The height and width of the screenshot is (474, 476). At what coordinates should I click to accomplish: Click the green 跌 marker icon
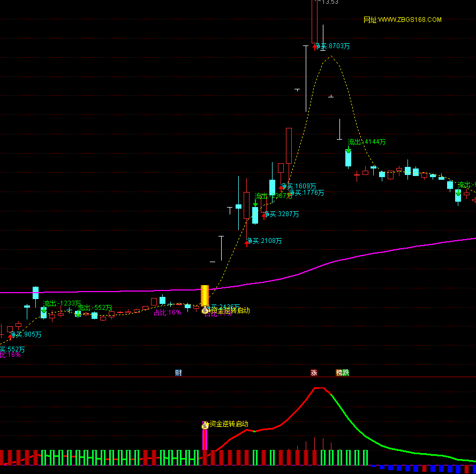click(346, 372)
